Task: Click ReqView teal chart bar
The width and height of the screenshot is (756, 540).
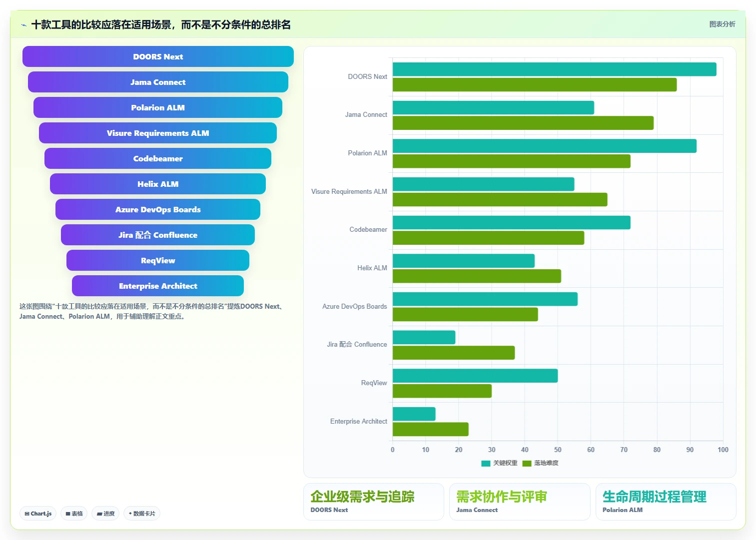Action: tap(475, 376)
